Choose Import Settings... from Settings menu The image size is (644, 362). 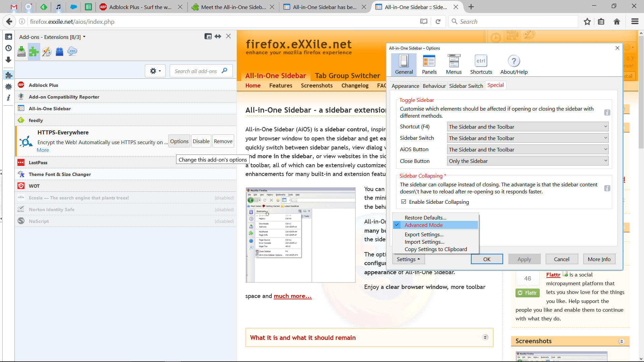pyautogui.click(x=436, y=242)
